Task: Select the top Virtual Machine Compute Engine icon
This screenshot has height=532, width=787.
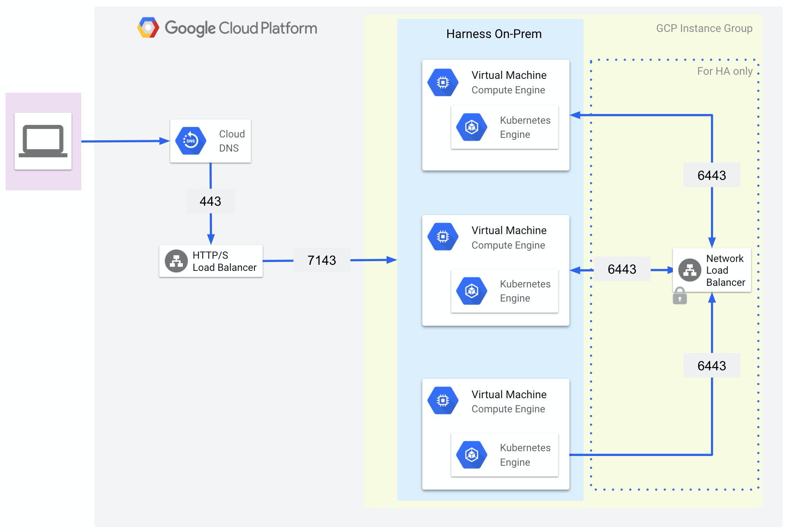Action: (443, 82)
